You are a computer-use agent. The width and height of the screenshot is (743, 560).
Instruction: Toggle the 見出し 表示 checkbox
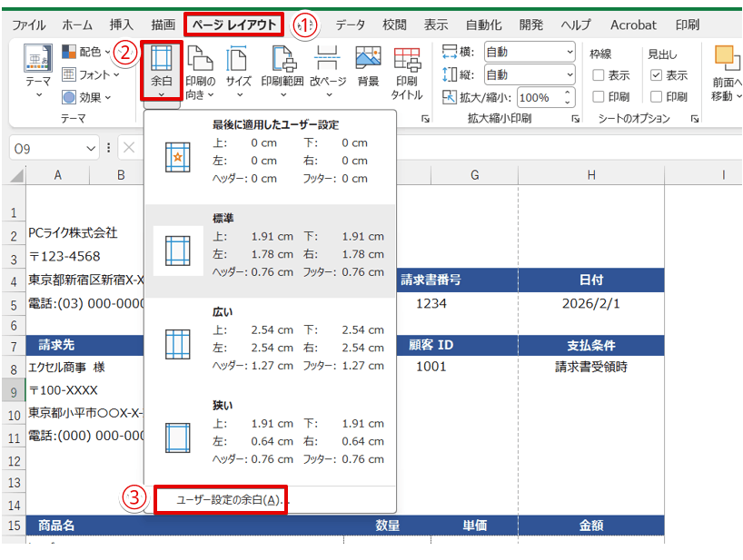pyautogui.click(x=657, y=75)
